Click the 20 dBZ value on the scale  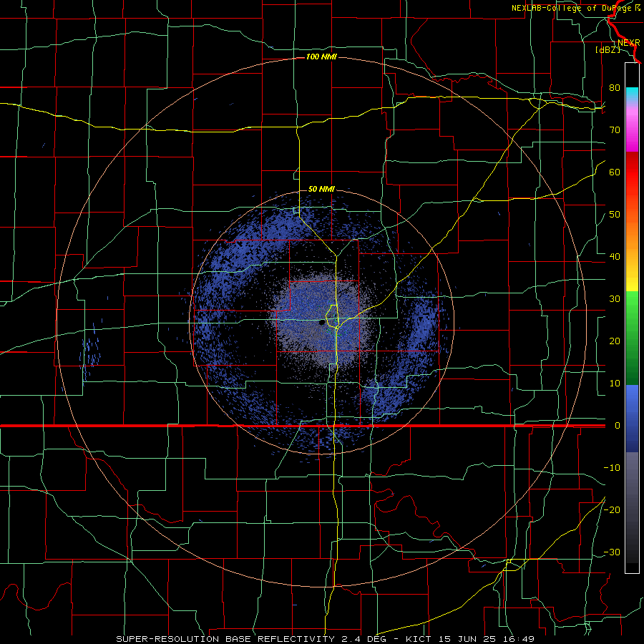pos(615,341)
